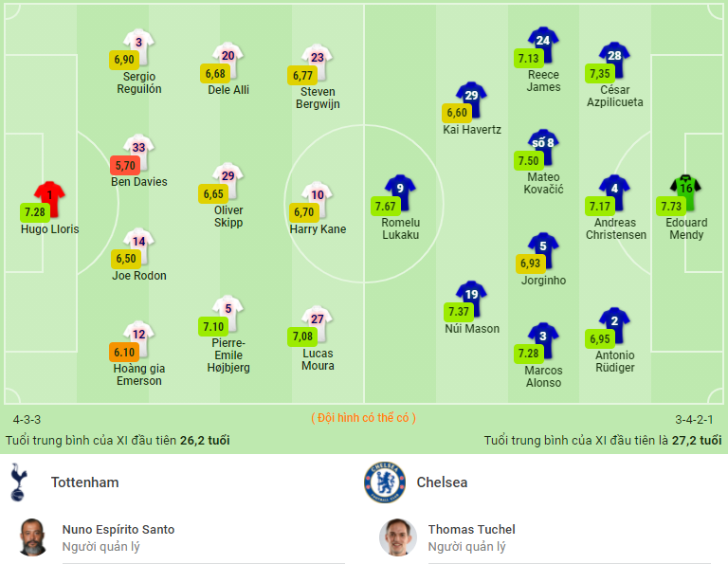Open the Tottenham team name link
The image size is (728, 564).
point(85,482)
